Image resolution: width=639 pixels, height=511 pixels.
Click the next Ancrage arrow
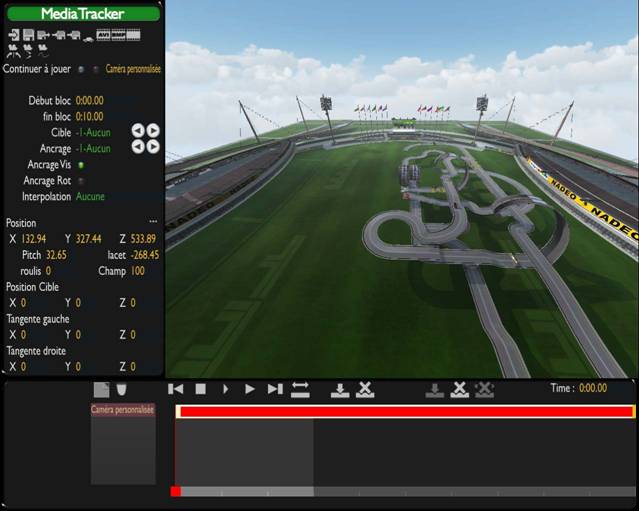click(x=153, y=147)
